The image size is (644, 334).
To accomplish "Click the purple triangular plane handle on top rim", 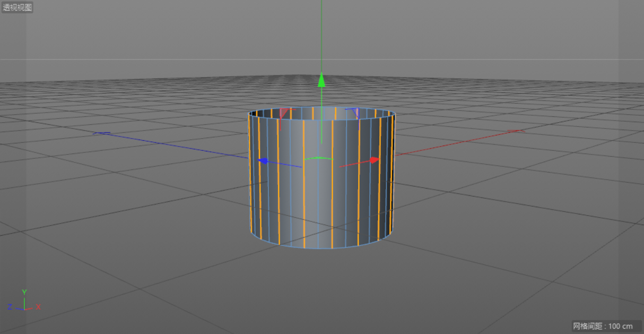I will click(355, 112).
